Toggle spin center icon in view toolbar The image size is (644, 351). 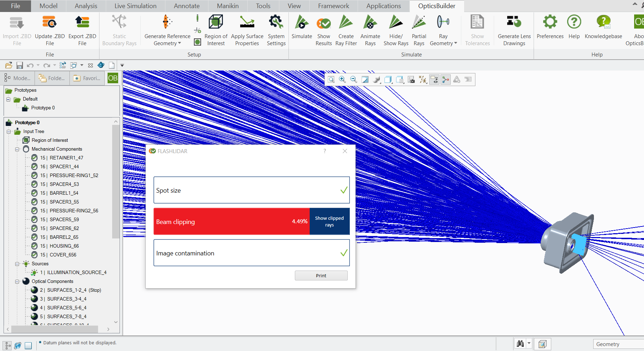pyautogui.click(x=446, y=80)
